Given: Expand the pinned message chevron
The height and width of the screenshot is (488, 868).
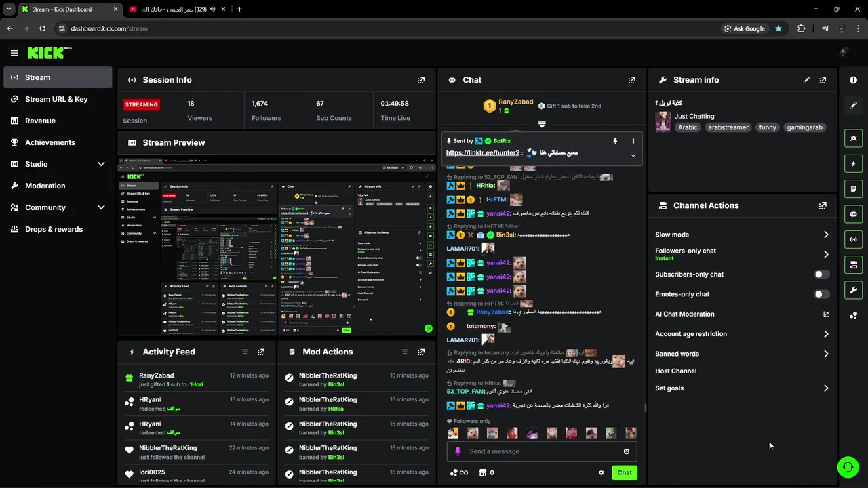Looking at the screenshot, I should 633,155.
